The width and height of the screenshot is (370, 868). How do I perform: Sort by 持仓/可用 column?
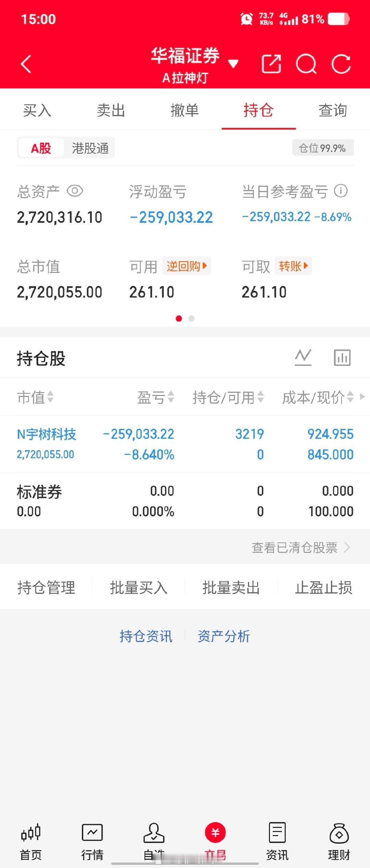[x=228, y=397]
